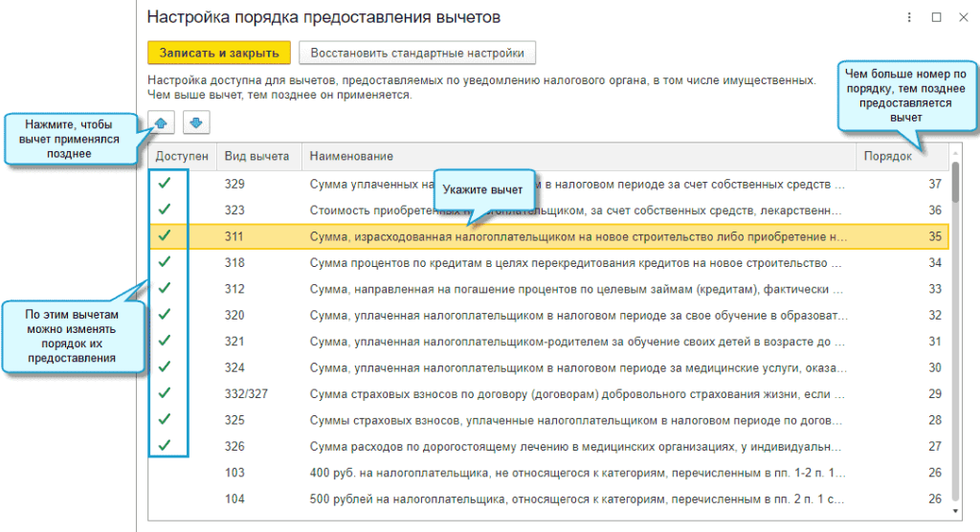Click the scrollbar up arrow
The image size is (980, 532).
click(x=955, y=153)
